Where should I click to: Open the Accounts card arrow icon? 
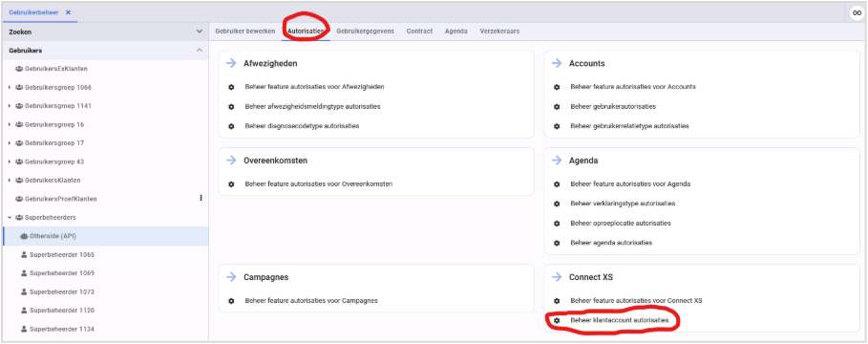coord(557,63)
